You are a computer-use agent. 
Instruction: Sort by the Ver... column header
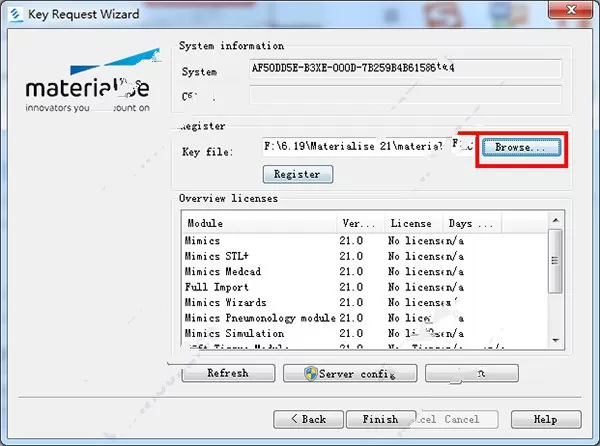pos(361,223)
